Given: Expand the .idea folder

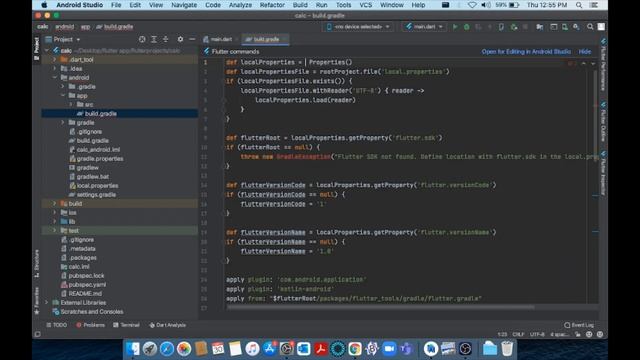Looking at the screenshot, I should click(55, 69).
